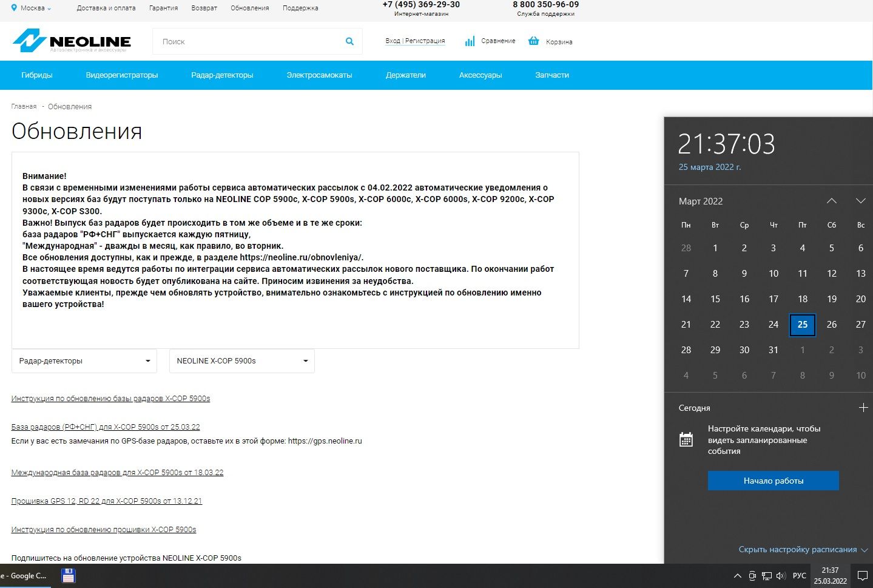Open the Обновления top link

[x=250, y=8]
